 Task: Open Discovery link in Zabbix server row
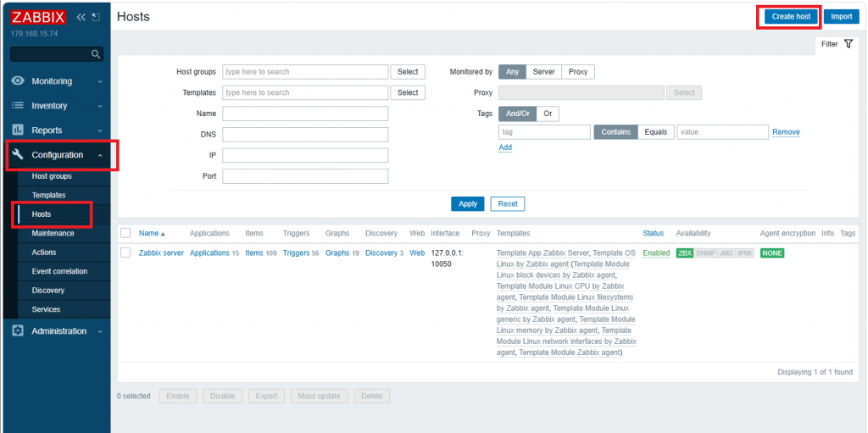(x=381, y=253)
